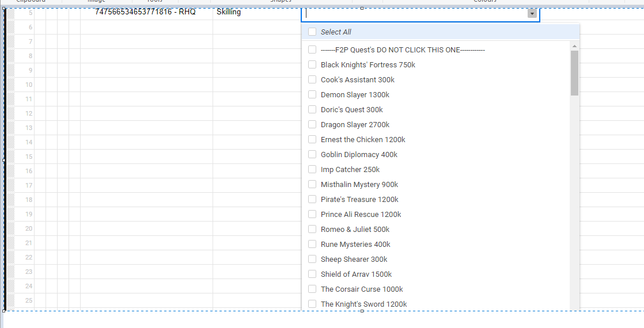Viewport: 644px width, 328px height.
Task: Enable Cook's Assistant 300k checkbox
Action: [312, 79]
